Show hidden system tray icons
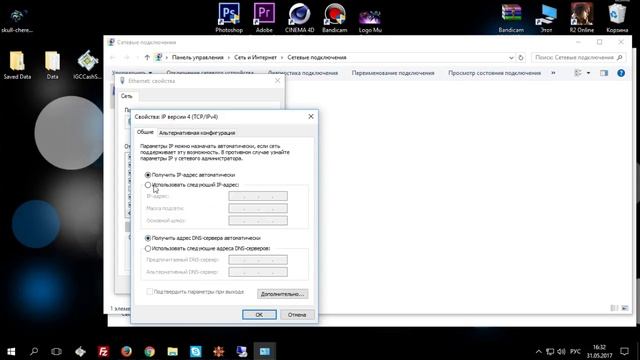 [x=538, y=351]
